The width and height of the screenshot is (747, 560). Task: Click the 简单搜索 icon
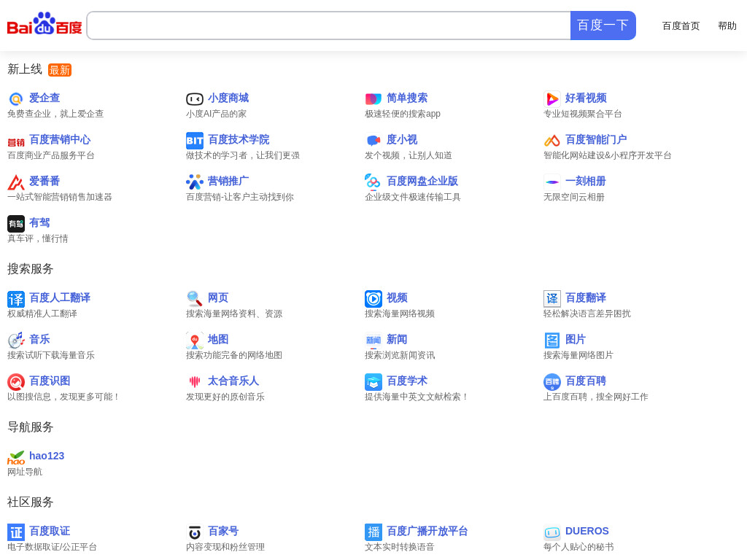373,99
